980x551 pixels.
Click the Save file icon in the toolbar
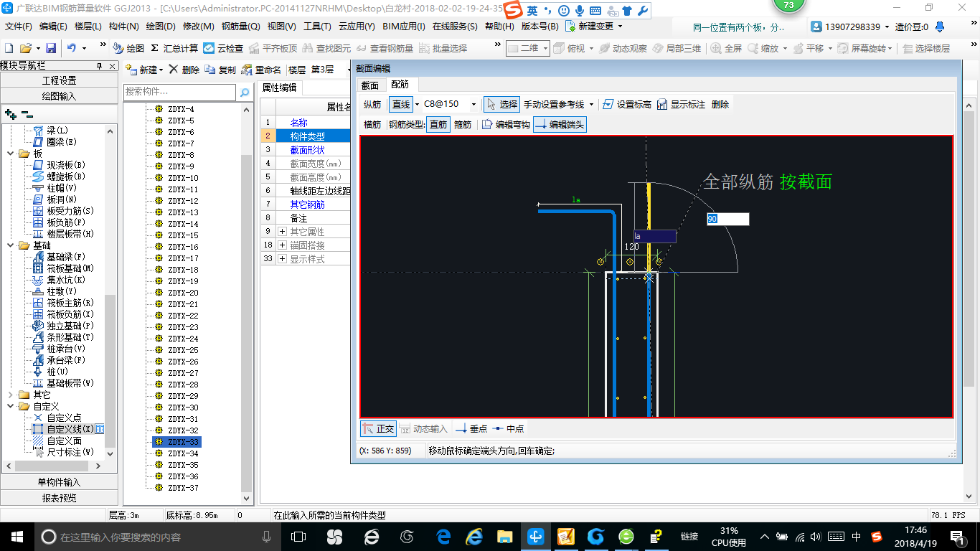51,48
